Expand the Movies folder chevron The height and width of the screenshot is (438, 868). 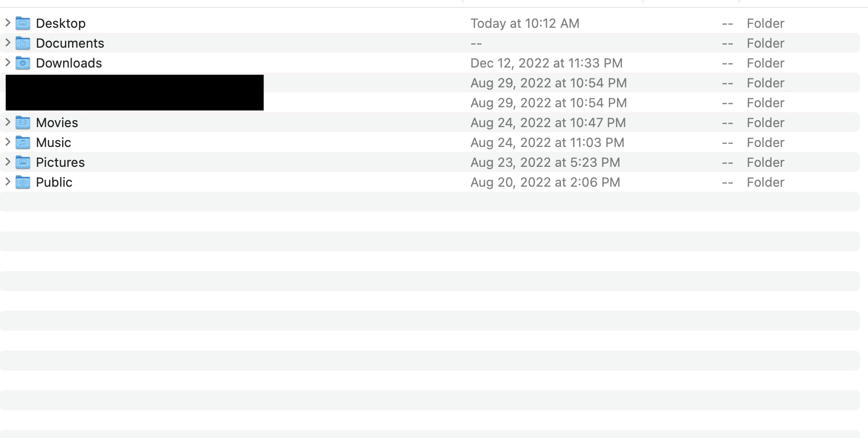[x=7, y=122]
